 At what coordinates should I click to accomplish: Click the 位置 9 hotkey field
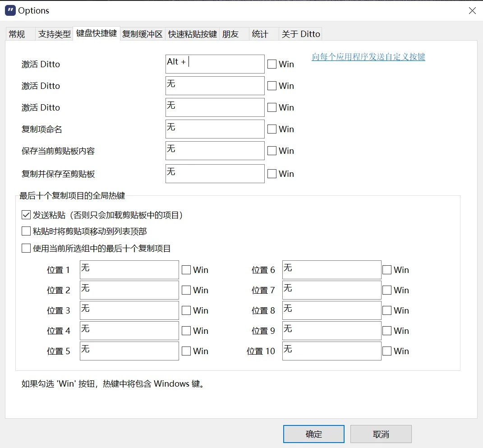point(332,331)
